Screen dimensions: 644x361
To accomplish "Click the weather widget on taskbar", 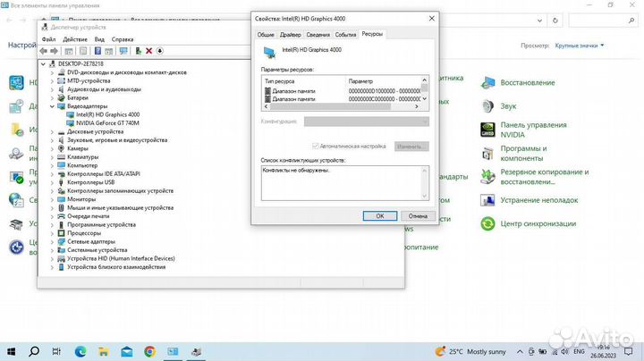I will pyautogui.click(x=470, y=351).
